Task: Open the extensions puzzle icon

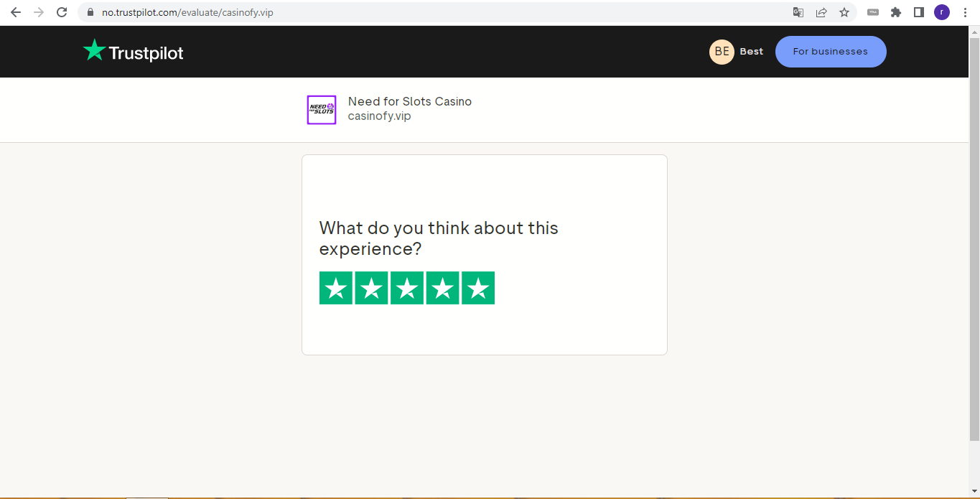Action: click(896, 12)
